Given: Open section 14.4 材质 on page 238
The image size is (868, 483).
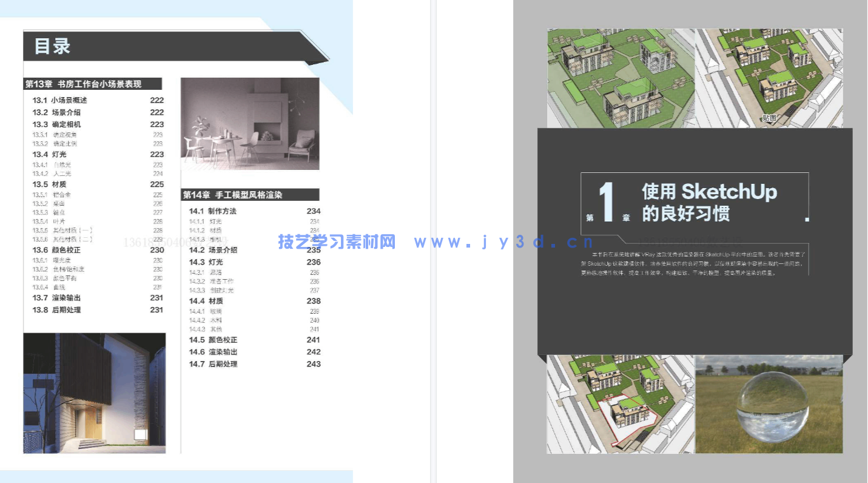Looking at the screenshot, I should pyautogui.click(x=207, y=300).
